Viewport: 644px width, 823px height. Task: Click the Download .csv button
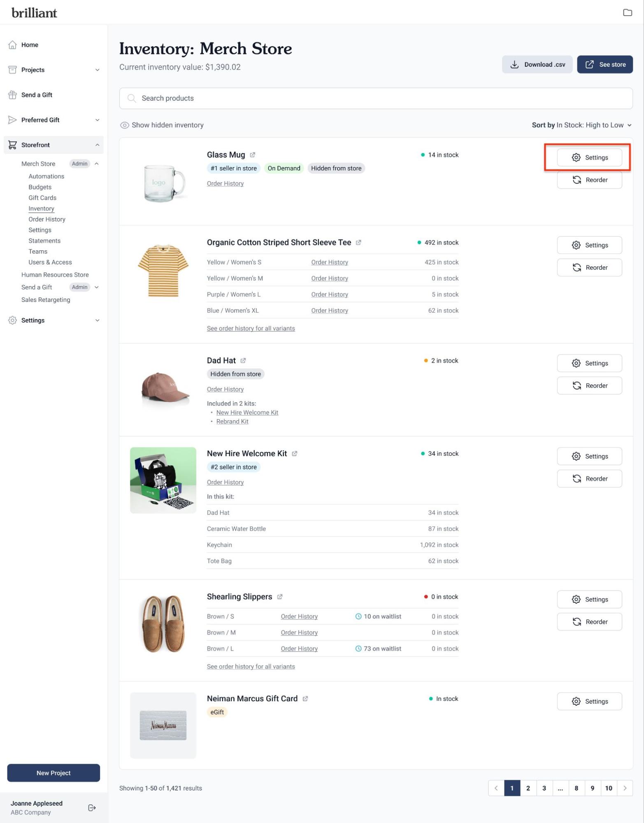[x=537, y=65]
